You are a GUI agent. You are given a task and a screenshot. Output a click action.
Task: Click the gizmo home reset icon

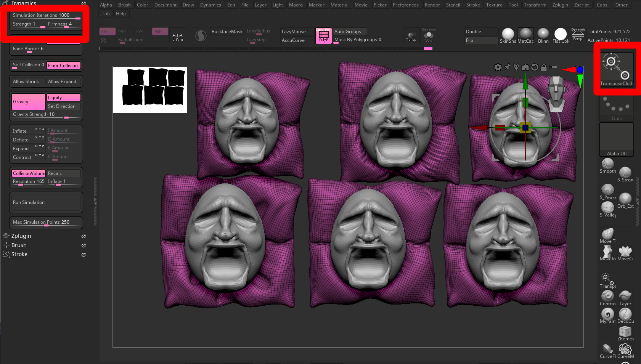525,67
